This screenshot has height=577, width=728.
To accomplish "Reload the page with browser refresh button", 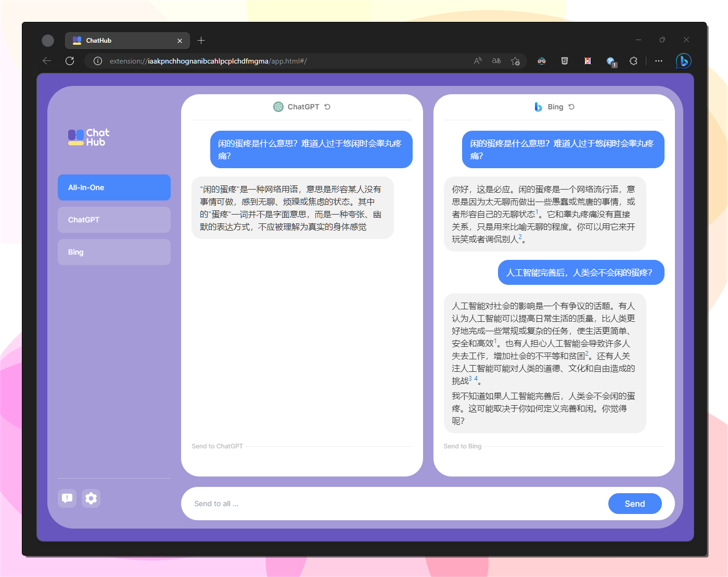I will point(70,61).
